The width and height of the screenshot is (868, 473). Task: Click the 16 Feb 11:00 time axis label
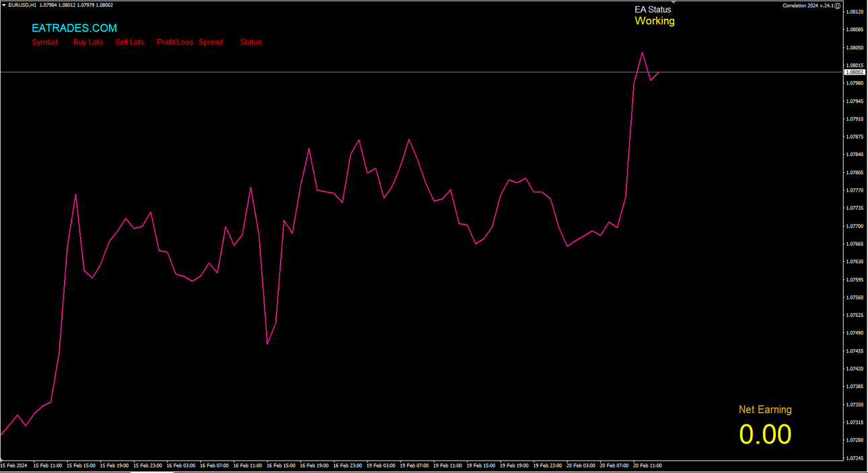pos(248,466)
